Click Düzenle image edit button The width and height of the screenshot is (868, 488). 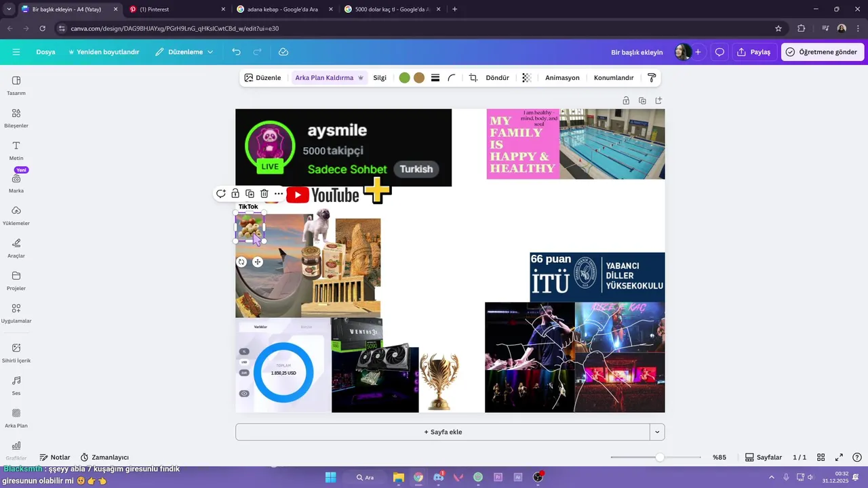[262, 78]
